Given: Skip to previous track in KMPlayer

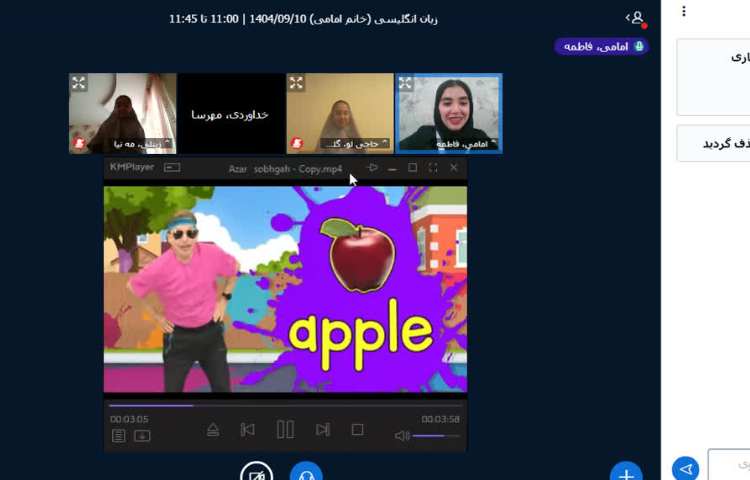Looking at the screenshot, I should pos(247,430).
